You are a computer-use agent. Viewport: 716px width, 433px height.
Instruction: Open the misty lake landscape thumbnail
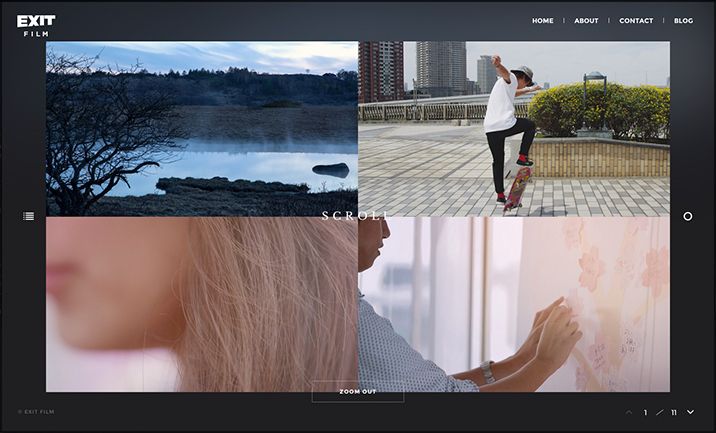click(201, 128)
